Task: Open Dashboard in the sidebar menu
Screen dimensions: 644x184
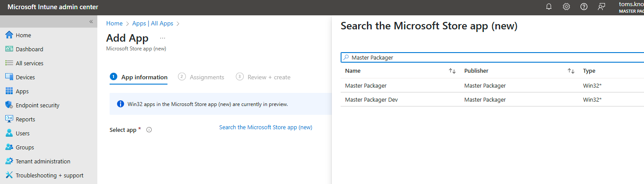Action: pyautogui.click(x=29, y=49)
